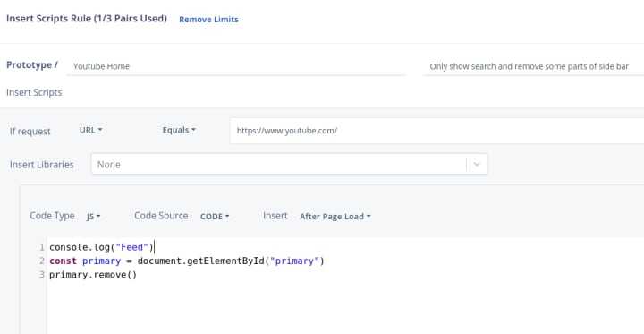The width and height of the screenshot is (644, 334).
Task: Open the After Page Load insert dropdown
Action: coord(335,217)
